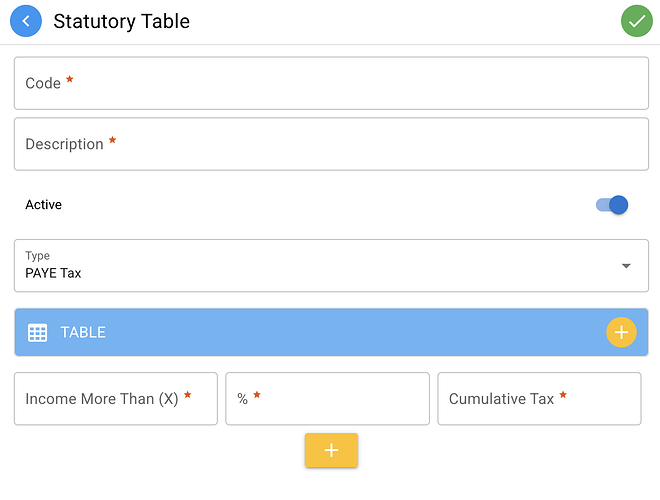The height and width of the screenshot is (500, 660).
Task: Toggle the Active switch off
Action: coord(612,205)
